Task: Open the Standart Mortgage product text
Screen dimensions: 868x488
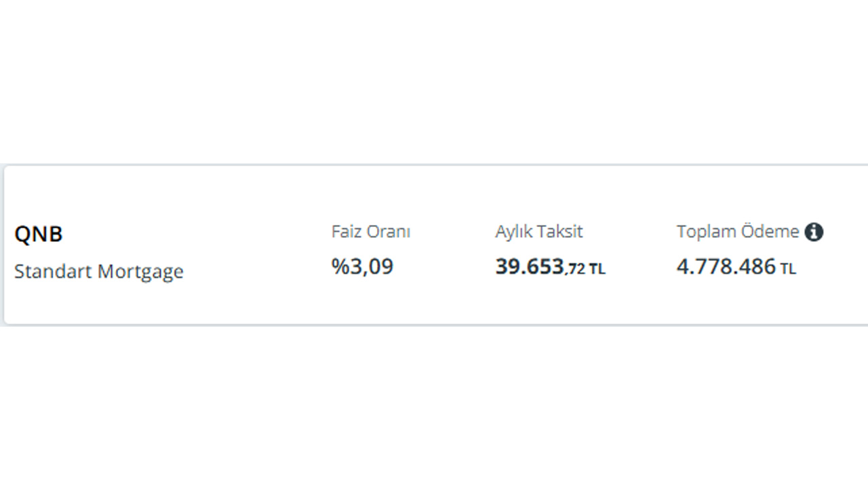Action: point(99,272)
